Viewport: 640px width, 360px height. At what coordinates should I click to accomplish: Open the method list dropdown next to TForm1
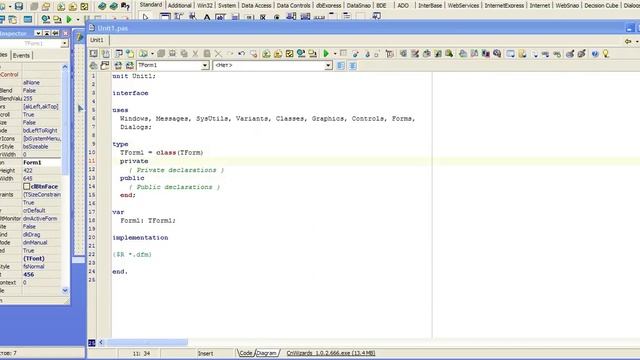(x=328, y=65)
